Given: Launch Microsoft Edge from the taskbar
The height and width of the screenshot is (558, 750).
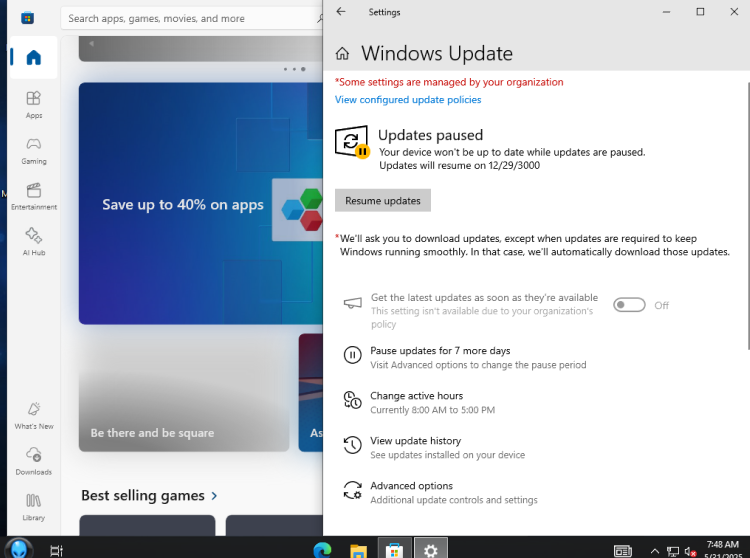Looking at the screenshot, I should coord(322,551).
